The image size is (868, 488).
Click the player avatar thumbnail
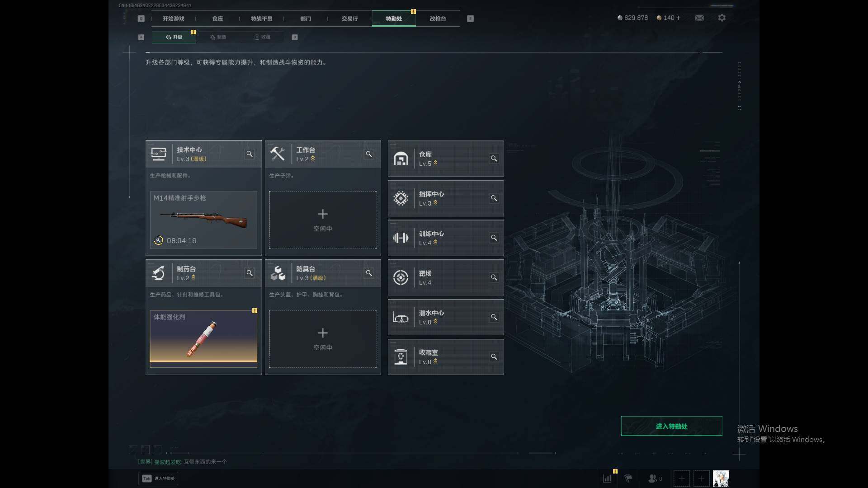pos(721,478)
